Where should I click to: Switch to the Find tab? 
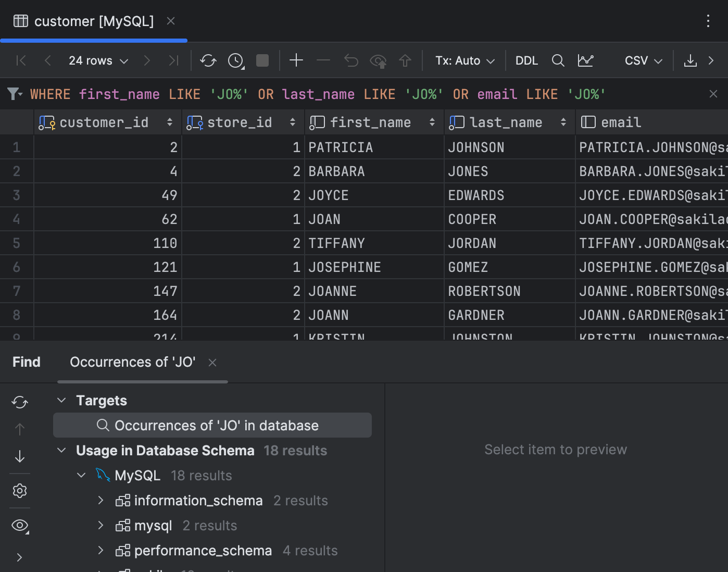point(26,362)
